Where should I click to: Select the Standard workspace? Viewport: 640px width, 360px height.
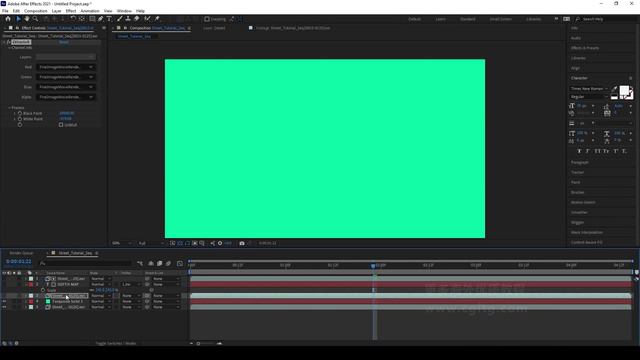coord(467,19)
